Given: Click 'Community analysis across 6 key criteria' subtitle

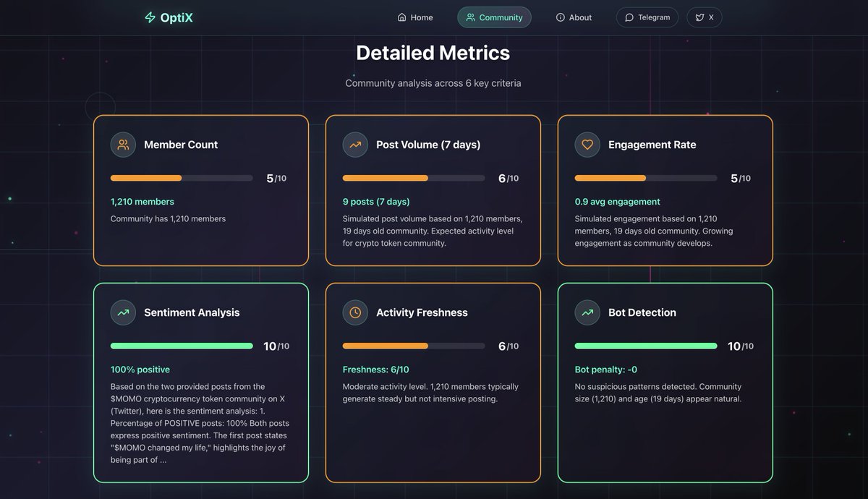Looking at the screenshot, I should point(433,83).
